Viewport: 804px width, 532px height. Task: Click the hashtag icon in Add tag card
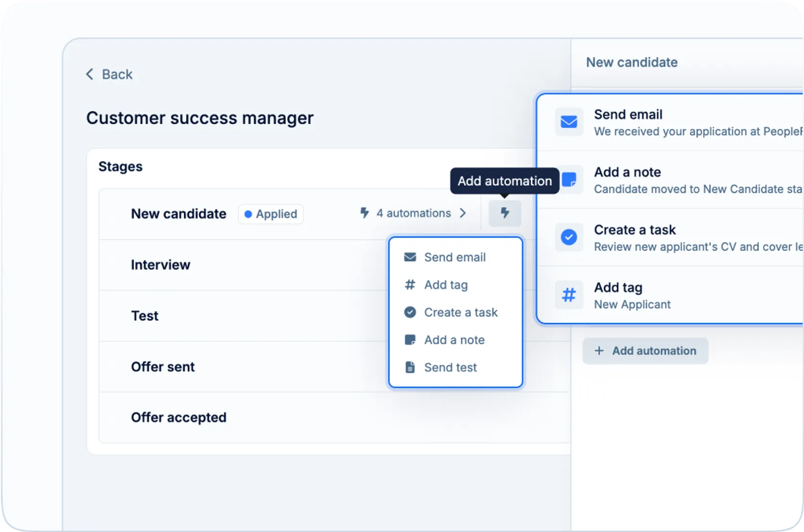click(569, 295)
